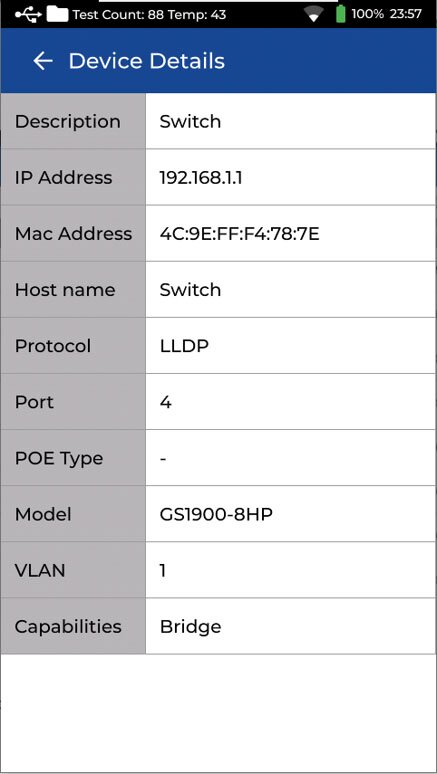Select the Protocol value LLDP

pos(184,346)
